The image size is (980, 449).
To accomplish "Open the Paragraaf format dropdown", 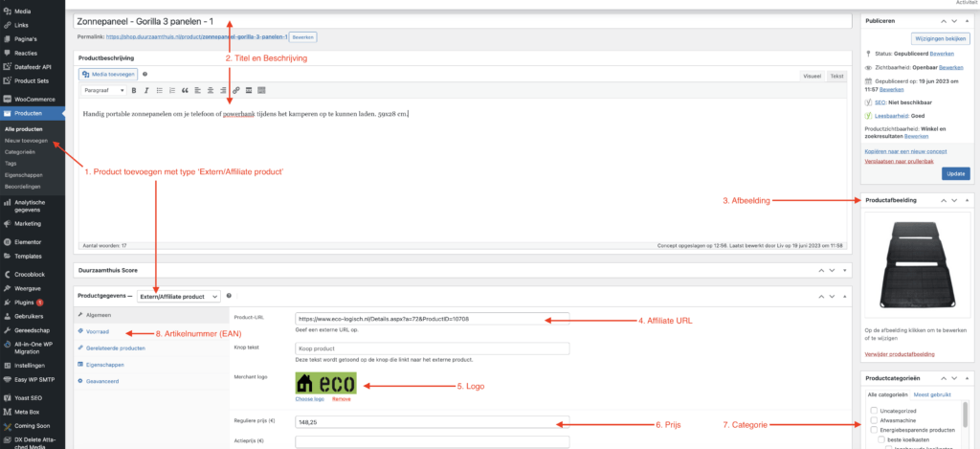I will coord(102,91).
